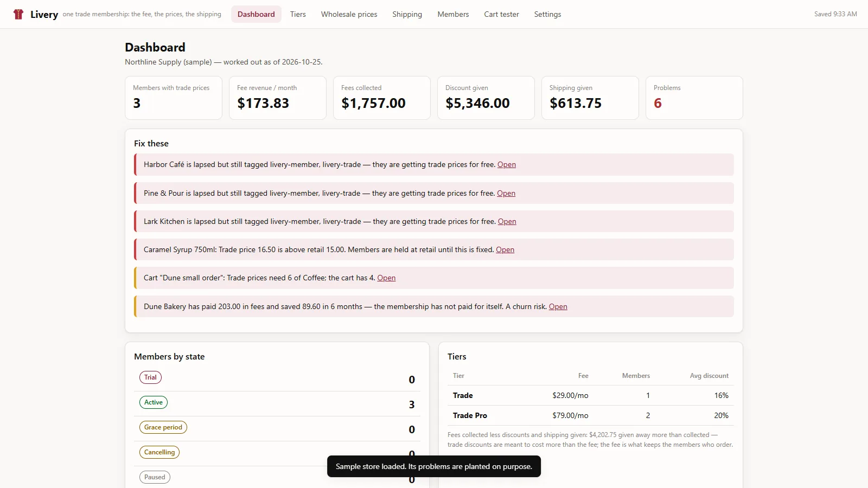868x488 pixels.
Task: Go to Wholesale prices tab
Action: 349,14
